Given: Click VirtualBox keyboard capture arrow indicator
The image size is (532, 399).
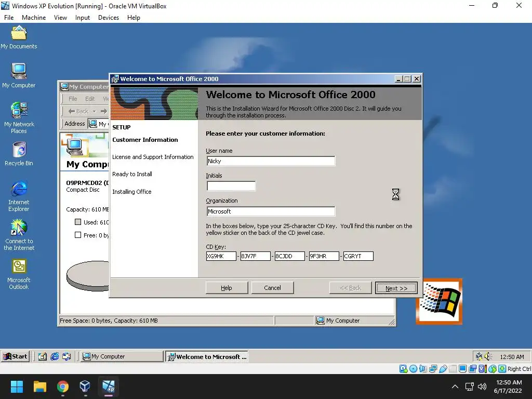Looking at the screenshot, I should click(x=502, y=369).
